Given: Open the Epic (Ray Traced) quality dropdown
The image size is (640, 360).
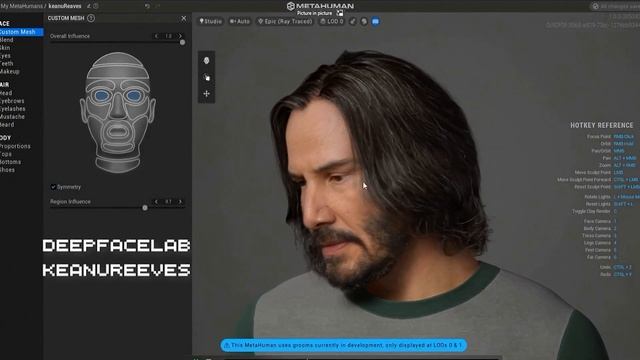Looking at the screenshot, I should 285,21.
